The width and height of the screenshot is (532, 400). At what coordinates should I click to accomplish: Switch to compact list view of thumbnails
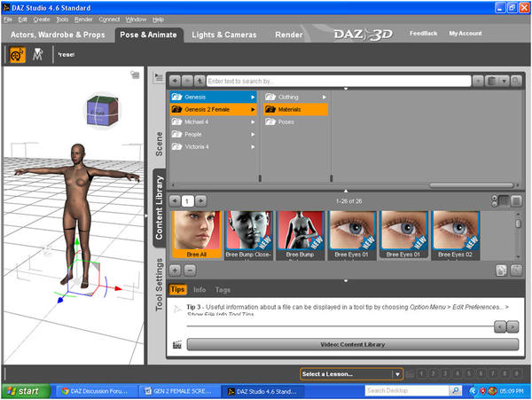[x=505, y=201]
